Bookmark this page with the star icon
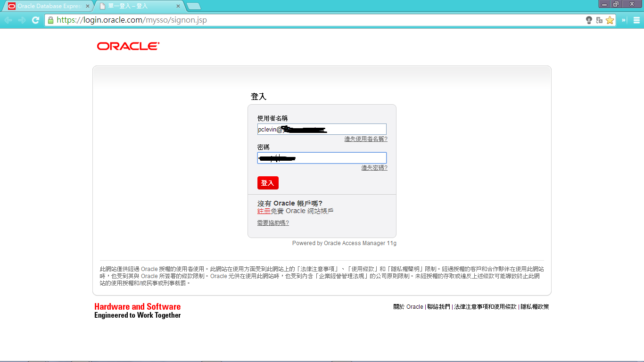This screenshot has width=644, height=362. click(610, 20)
